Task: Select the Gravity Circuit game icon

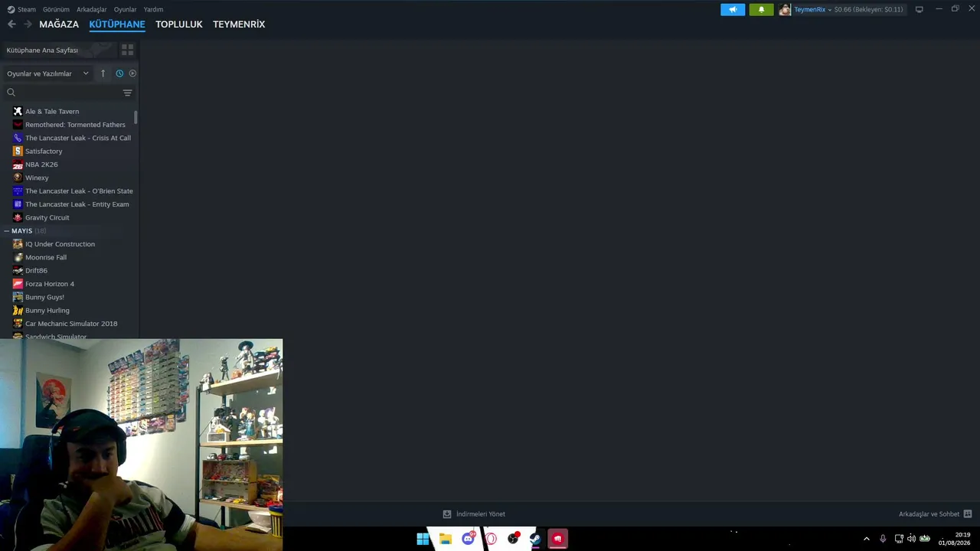Action: pyautogui.click(x=18, y=217)
